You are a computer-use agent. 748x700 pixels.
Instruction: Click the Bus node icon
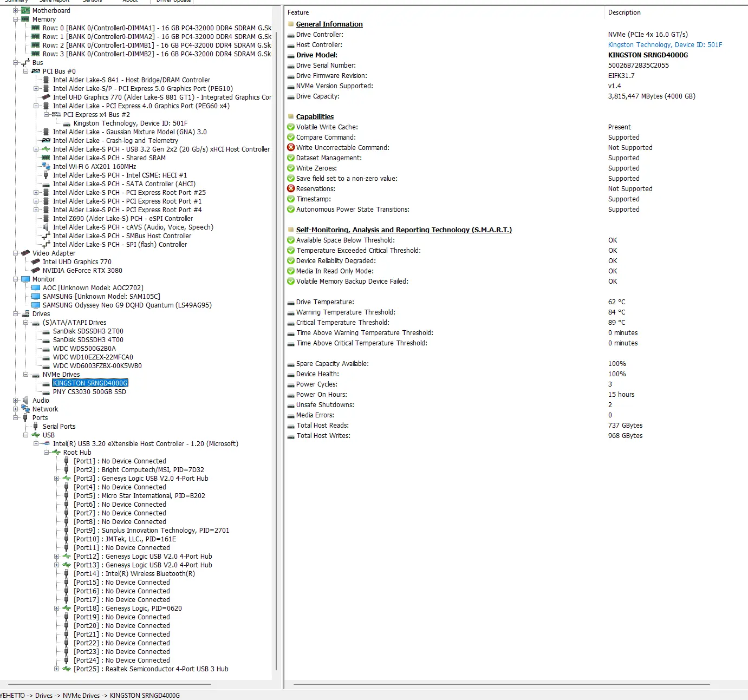25,62
